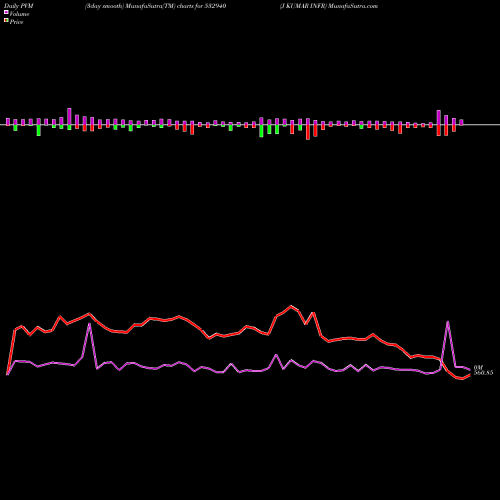This screenshot has width=500, height=500.
Task: Click the Volume legend label
Action: (x=19, y=14)
